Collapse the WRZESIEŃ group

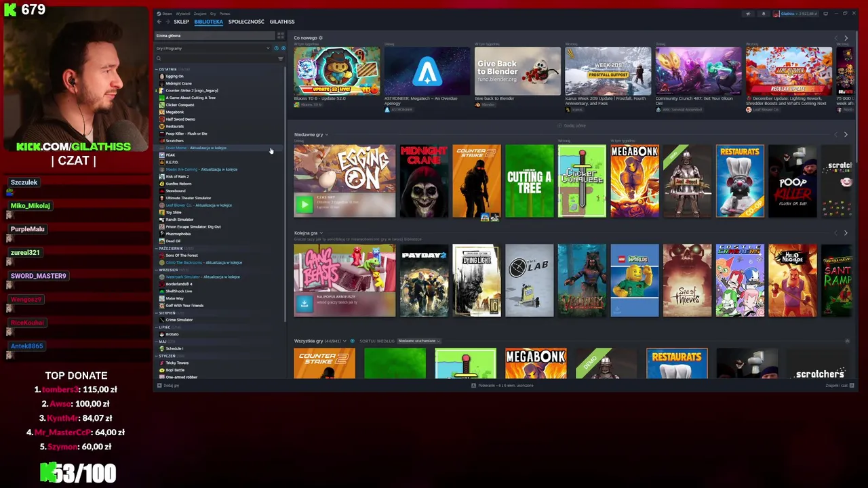[x=157, y=270]
